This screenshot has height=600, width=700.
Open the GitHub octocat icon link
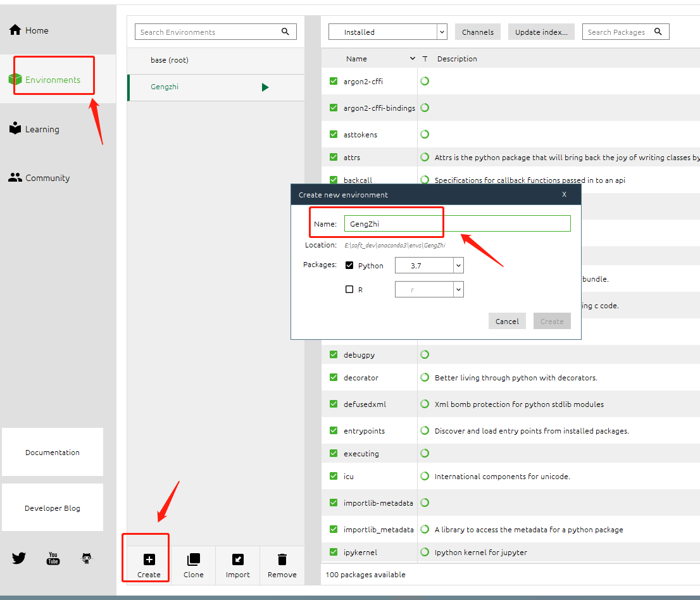(87, 558)
